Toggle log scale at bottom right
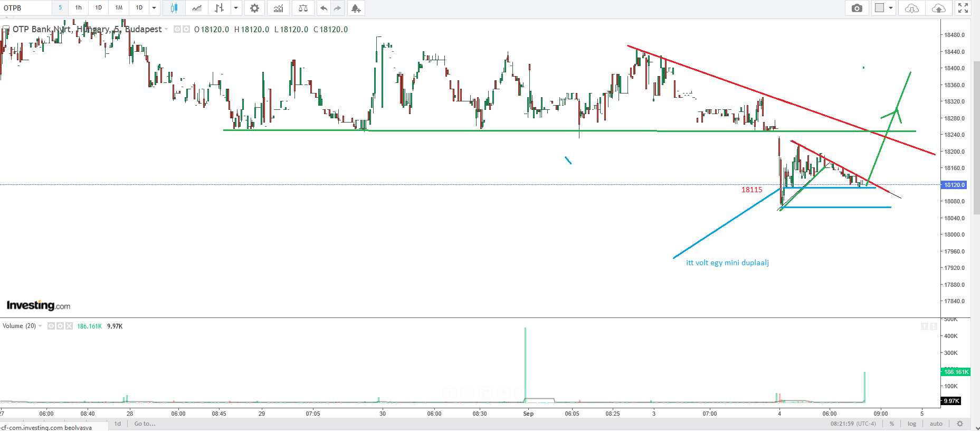980x431 pixels. coord(912,424)
